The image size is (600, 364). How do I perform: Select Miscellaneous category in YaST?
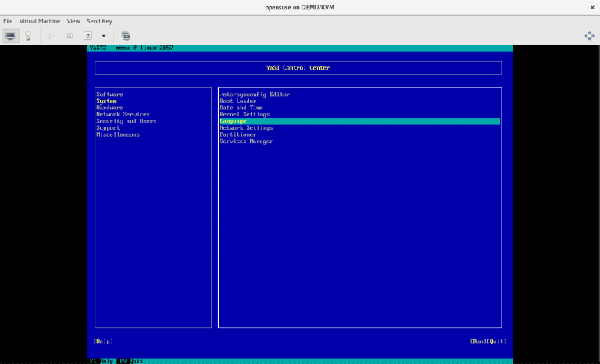pyautogui.click(x=118, y=134)
